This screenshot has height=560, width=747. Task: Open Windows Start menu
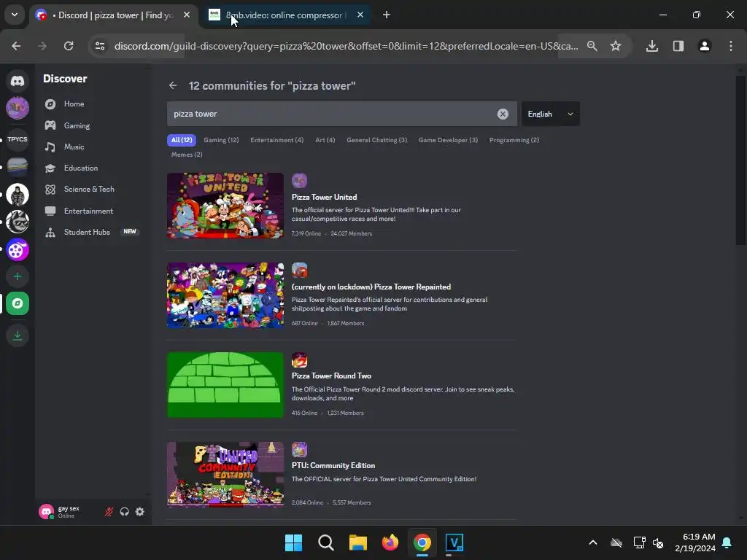pos(293,542)
